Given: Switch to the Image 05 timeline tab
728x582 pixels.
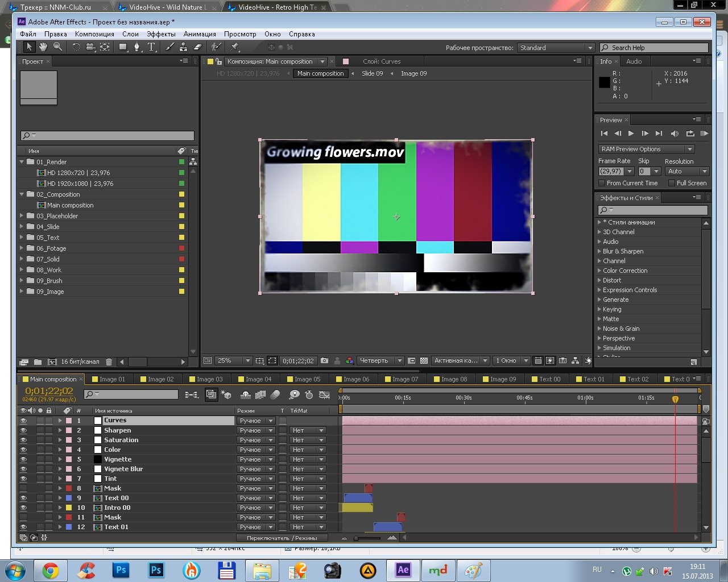Looking at the screenshot, I should (308, 379).
